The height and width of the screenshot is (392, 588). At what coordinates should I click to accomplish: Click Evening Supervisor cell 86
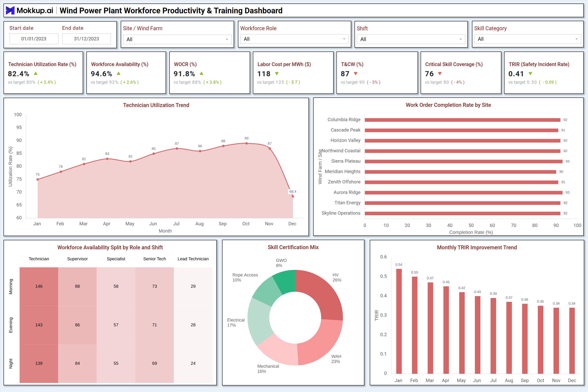click(x=77, y=325)
